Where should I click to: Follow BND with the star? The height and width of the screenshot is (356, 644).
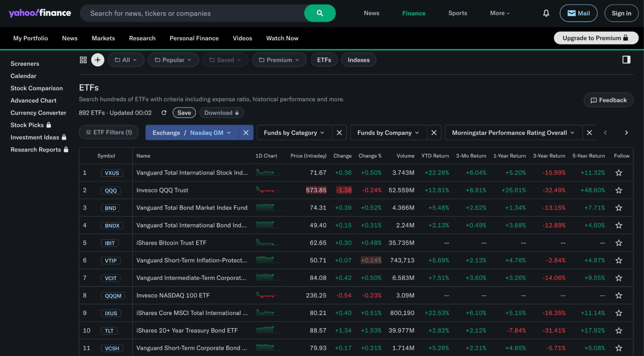619,208
